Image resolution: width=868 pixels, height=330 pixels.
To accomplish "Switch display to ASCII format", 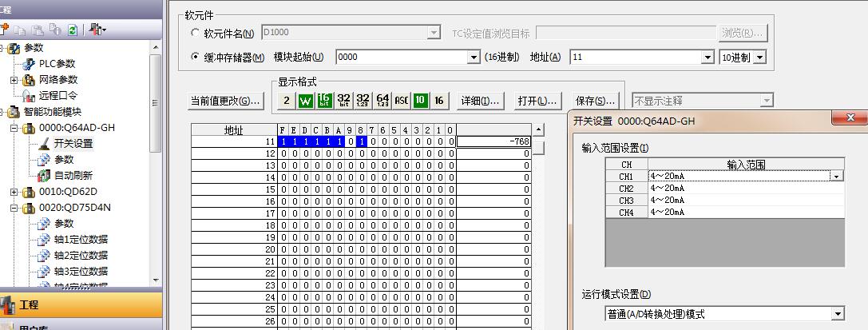I will coord(402,101).
